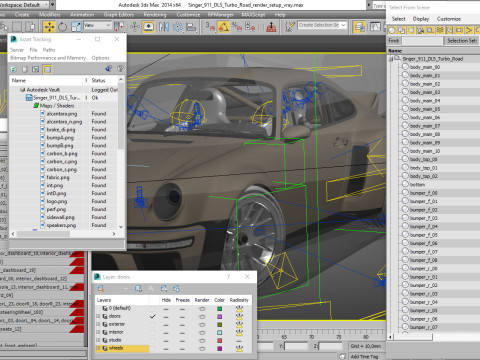
Task: Open Paths menu in Asset Tracking
Action: pyautogui.click(x=49, y=50)
